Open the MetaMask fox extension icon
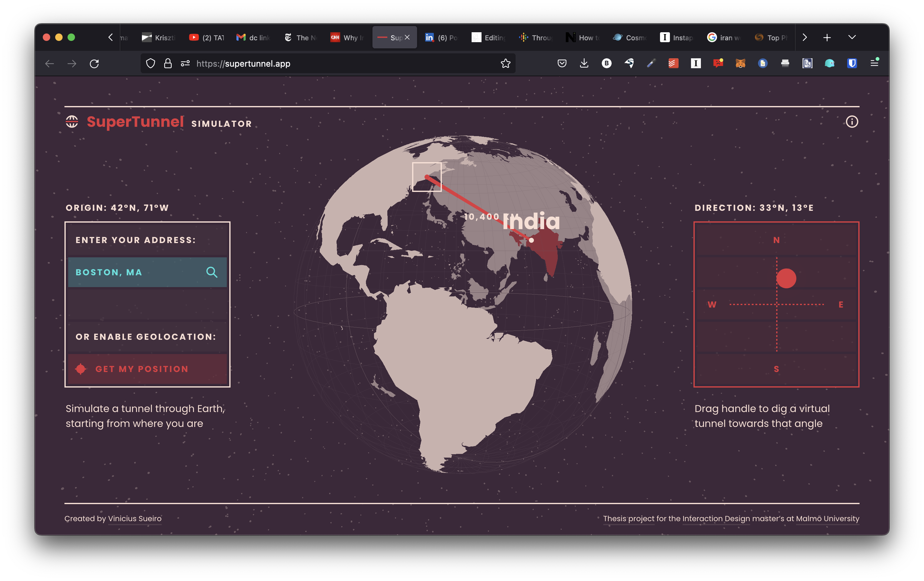Screen dimensions: 924x581 (740, 63)
